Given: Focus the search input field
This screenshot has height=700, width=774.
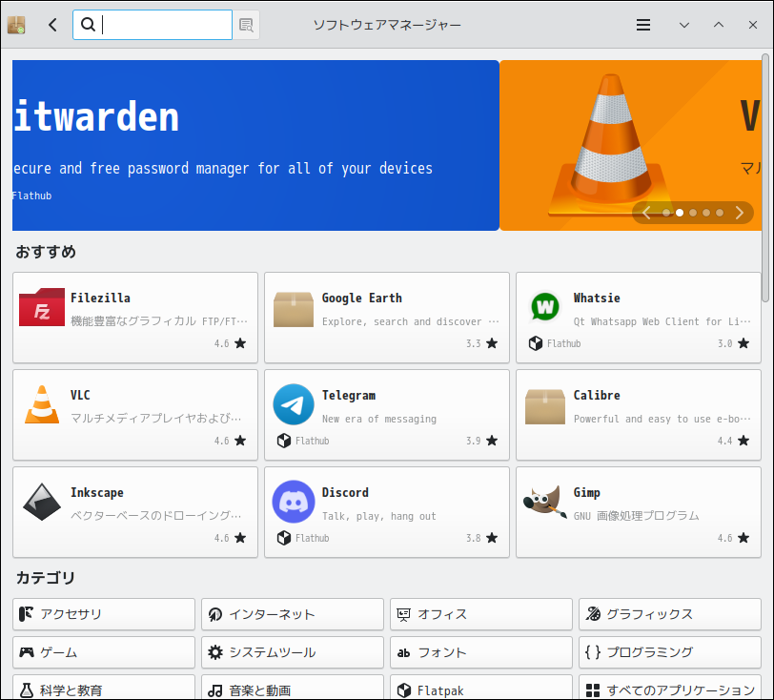Looking at the screenshot, I should [153, 25].
